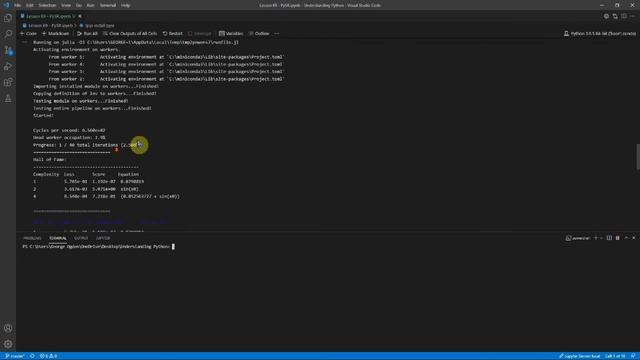Select the Python kernel picker

(x=600, y=33)
